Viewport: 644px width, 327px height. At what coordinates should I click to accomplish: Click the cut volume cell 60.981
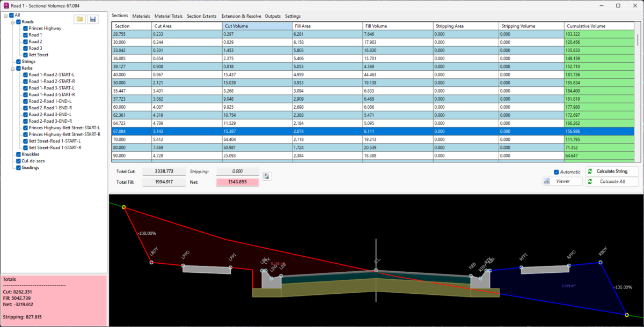[257, 148]
